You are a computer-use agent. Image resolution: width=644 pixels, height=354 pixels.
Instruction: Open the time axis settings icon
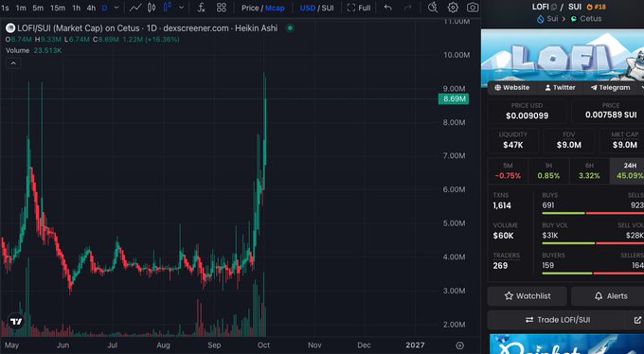[460, 345]
